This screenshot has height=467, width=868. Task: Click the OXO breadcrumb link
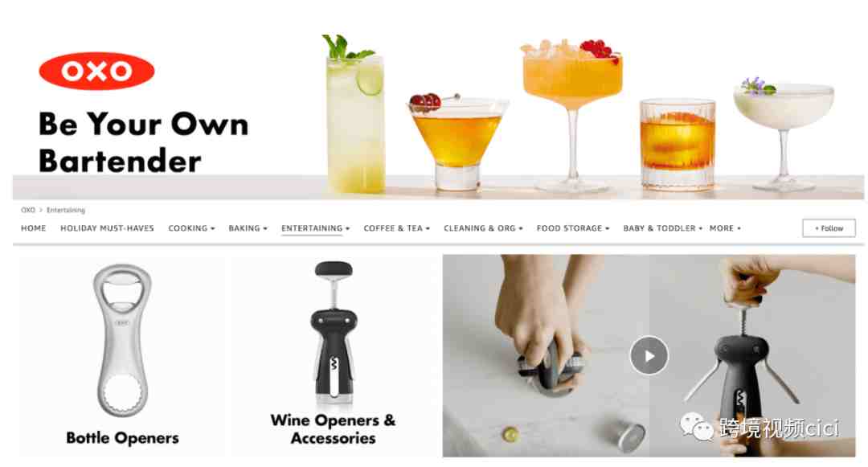pyautogui.click(x=27, y=211)
